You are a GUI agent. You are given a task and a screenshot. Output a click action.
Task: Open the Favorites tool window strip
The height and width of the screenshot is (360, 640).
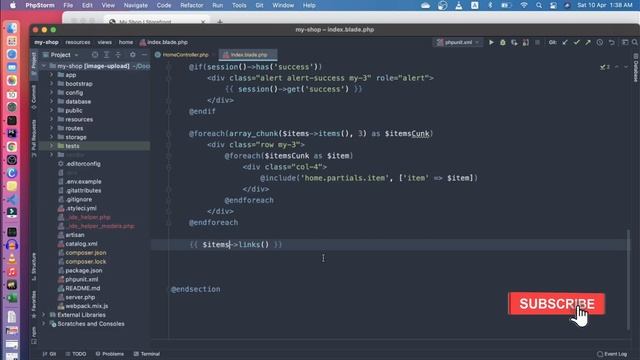tap(34, 304)
